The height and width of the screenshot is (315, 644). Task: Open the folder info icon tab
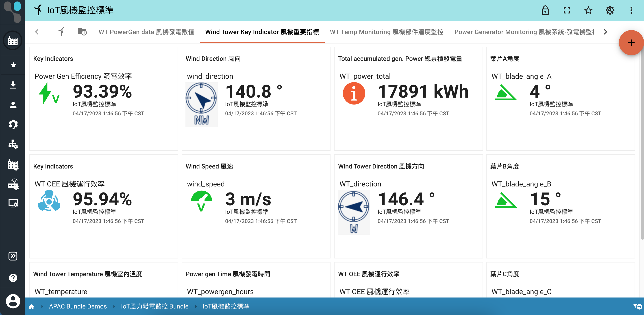[82, 32]
